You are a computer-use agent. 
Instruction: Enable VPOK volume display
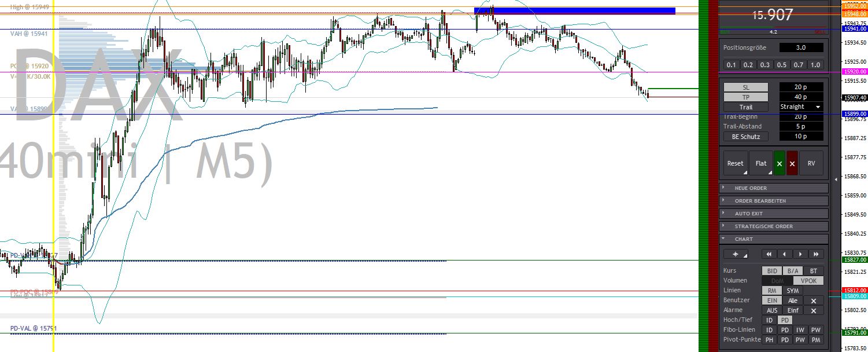click(808, 280)
